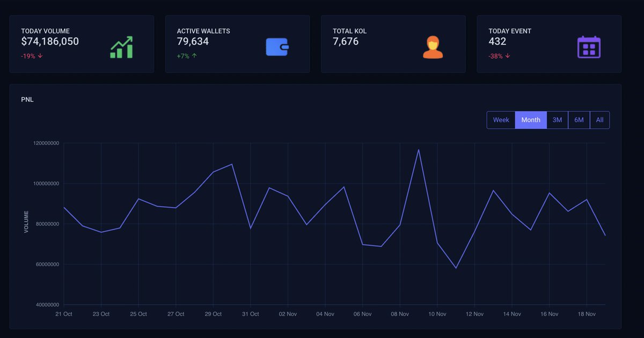
Task: Click the lowest chart dip near 10 Nov
Action: (456, 267)
